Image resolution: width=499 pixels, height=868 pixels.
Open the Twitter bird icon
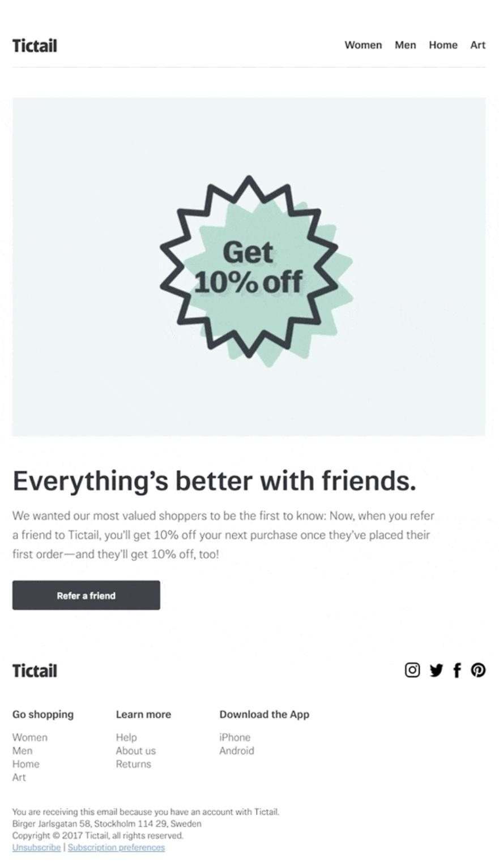point(436,670)
